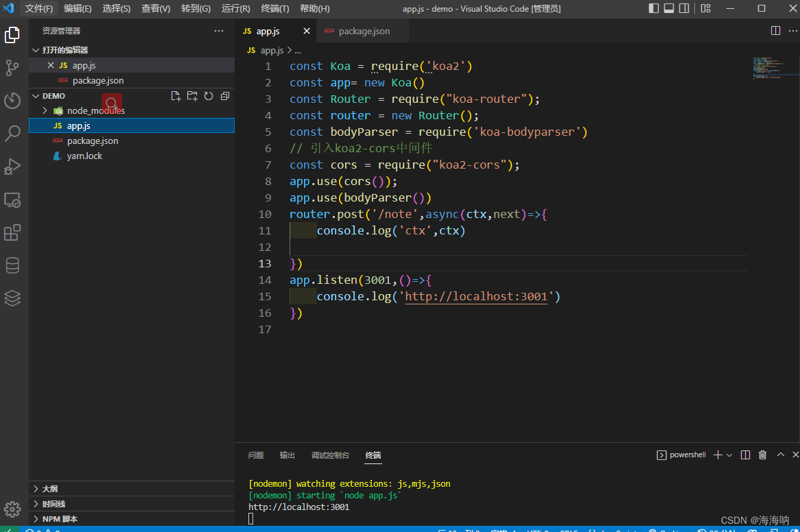Switch to package.json editor tab
This screenshot has height=532, width=800.
click(x=362, y=31)
